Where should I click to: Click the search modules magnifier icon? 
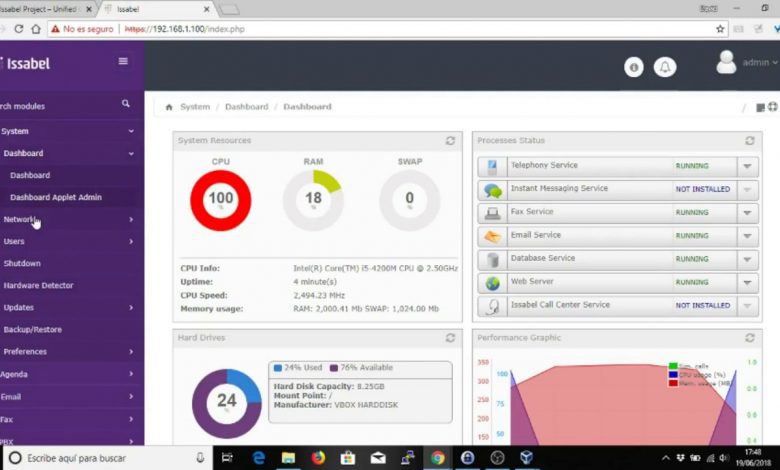pos(126,103)
